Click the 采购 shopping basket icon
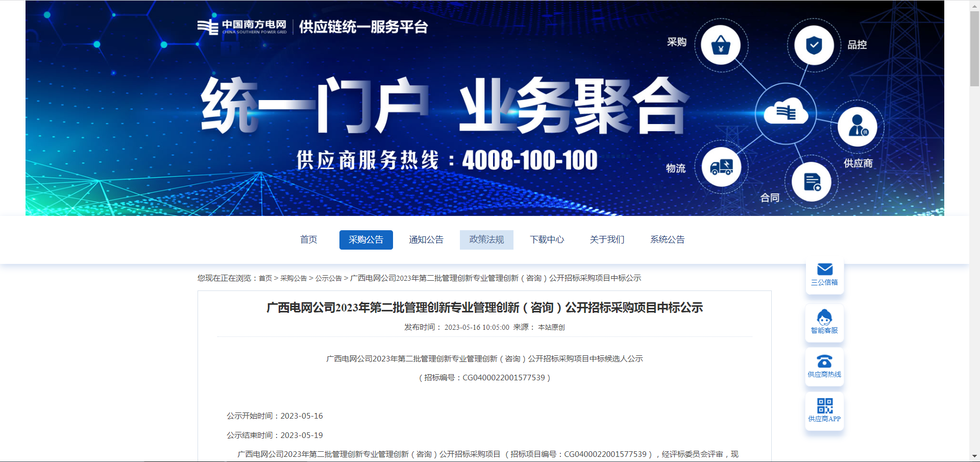 click(721, 45)
